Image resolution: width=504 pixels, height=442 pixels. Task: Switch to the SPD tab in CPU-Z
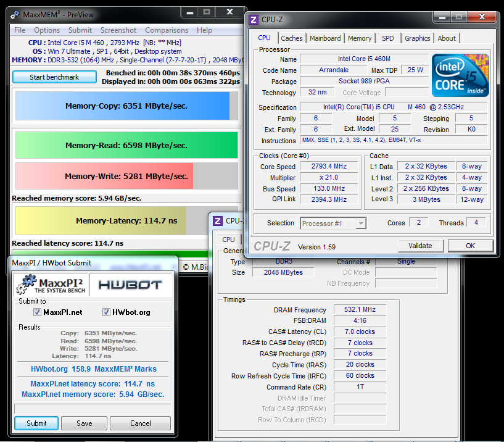(387, 38)
